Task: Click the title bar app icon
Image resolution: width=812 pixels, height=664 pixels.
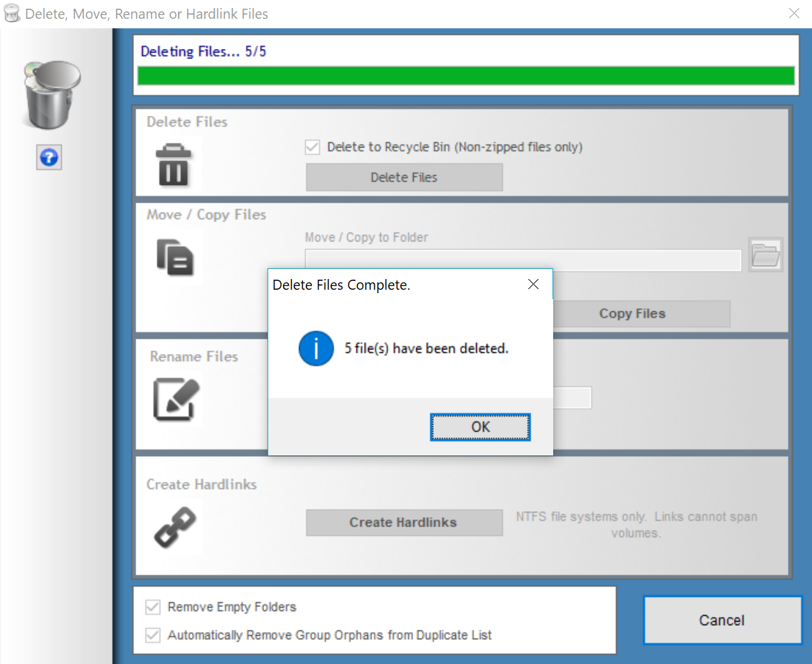Action: coord(12,14)
